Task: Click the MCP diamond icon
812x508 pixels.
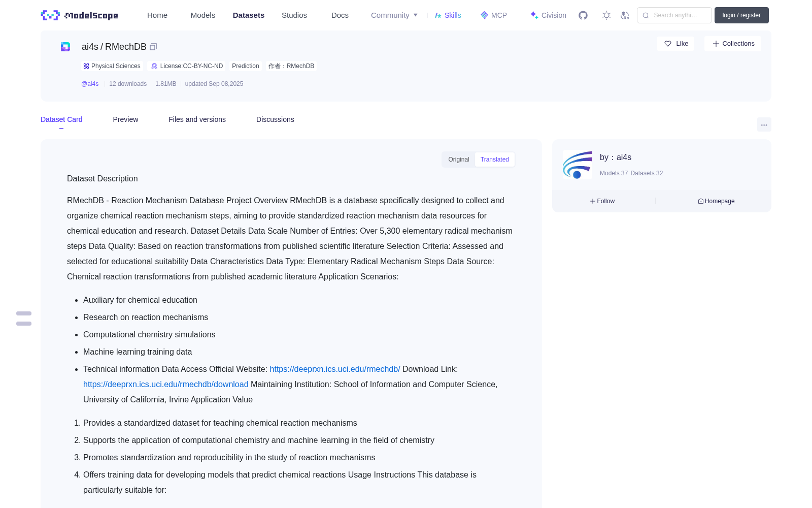Action: (484, 15)
